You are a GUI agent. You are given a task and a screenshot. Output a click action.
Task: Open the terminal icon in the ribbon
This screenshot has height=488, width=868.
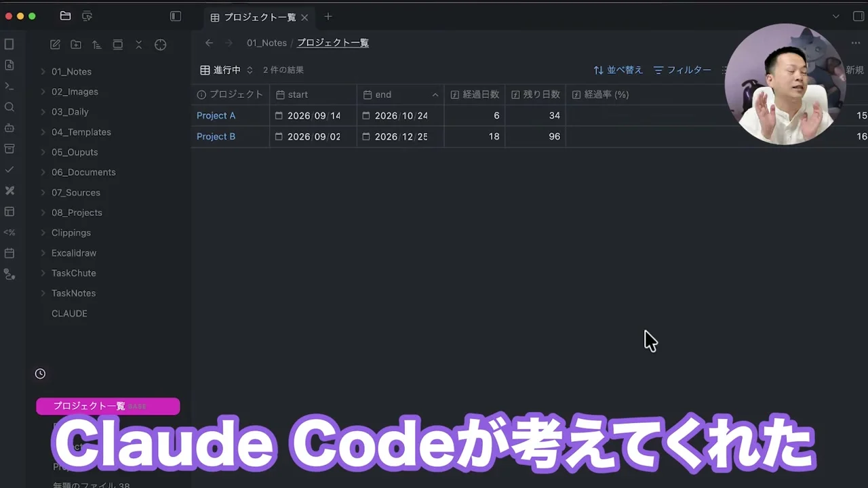pos(9,86)
